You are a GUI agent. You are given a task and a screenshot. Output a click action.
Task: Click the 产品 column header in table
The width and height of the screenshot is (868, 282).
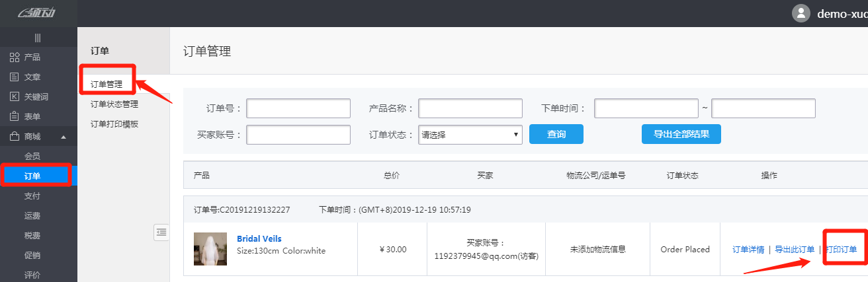(202, 176)
